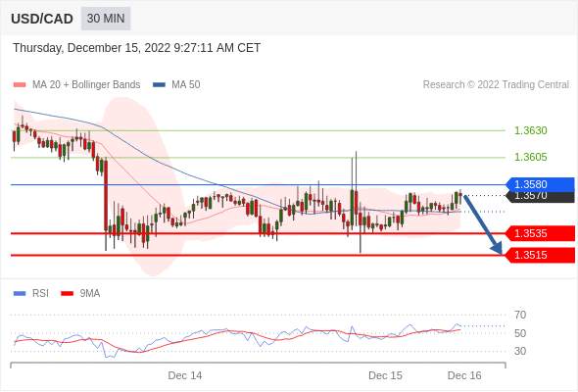Click the MA 50 blue legend swatch
578x392 pixels.
[160, 85]
